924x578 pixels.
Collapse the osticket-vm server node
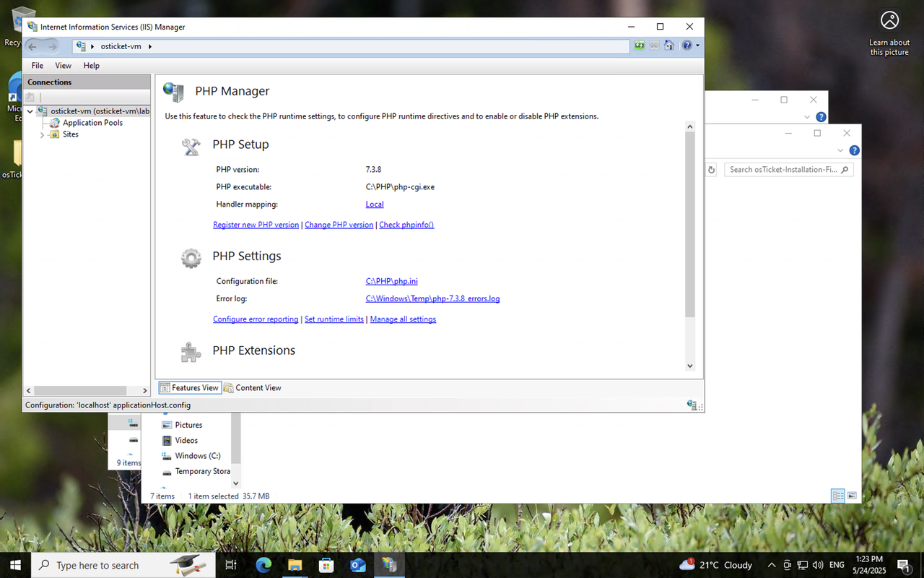pyautogui.click(x=30, y=111)
